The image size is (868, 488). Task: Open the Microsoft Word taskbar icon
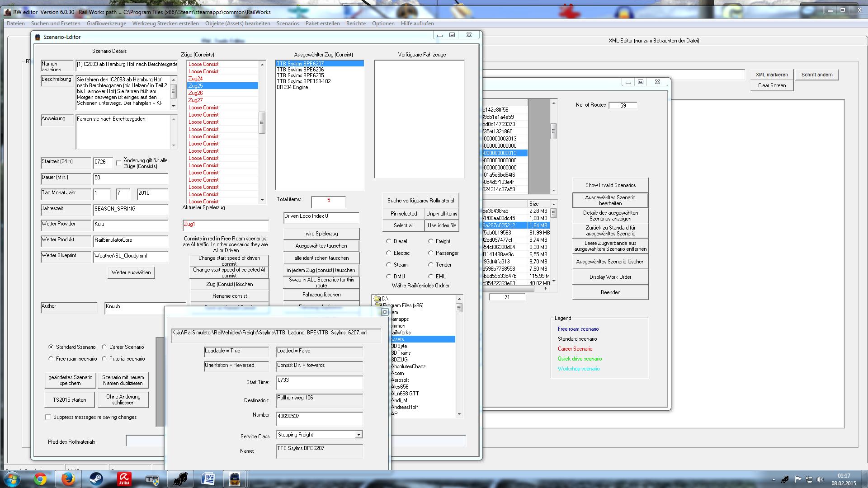(x=208, y=479)
